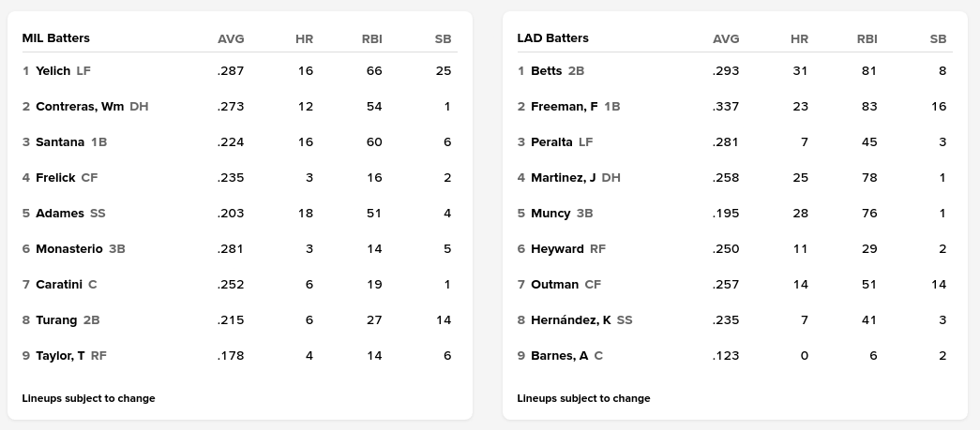980x430 pixels.
Task: Select Outman in the LAD lineup
Action: point(554,284)
